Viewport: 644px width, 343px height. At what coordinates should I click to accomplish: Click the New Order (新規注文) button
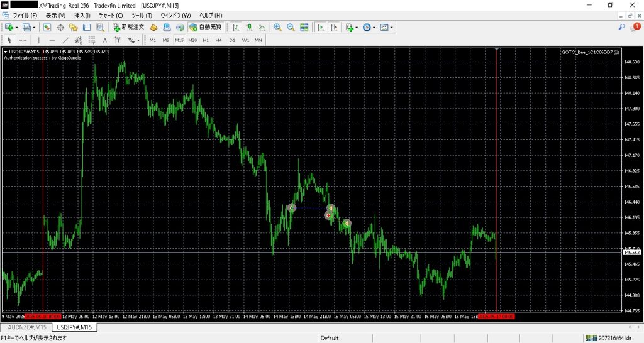coord(128,27)
